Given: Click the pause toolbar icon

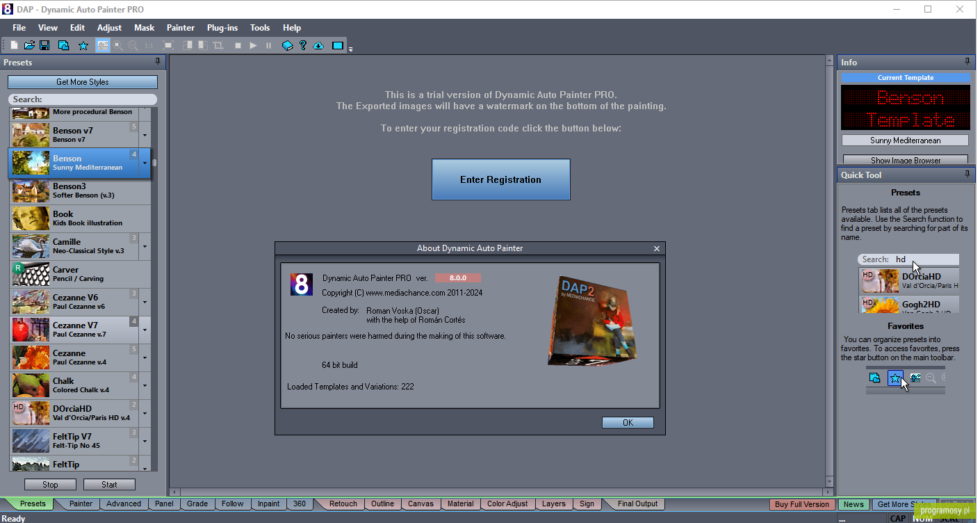Looking at the screenshot, I should coord(268,45).
